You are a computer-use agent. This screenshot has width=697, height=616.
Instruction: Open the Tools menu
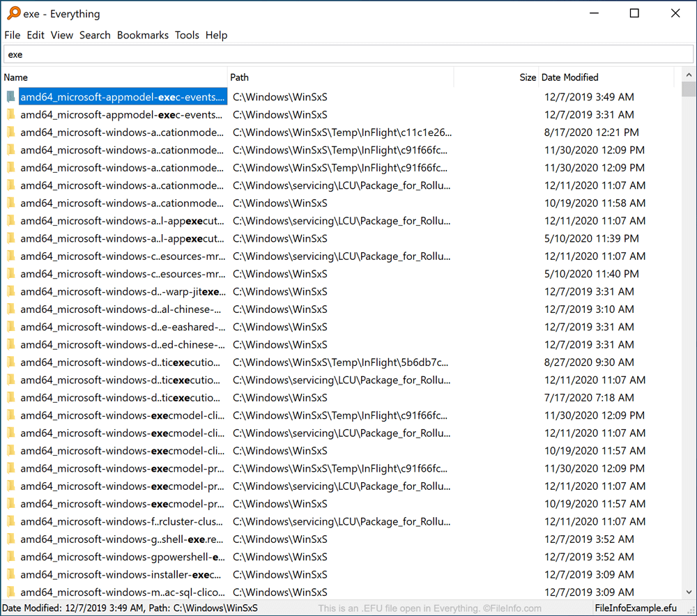pos(187,35)
